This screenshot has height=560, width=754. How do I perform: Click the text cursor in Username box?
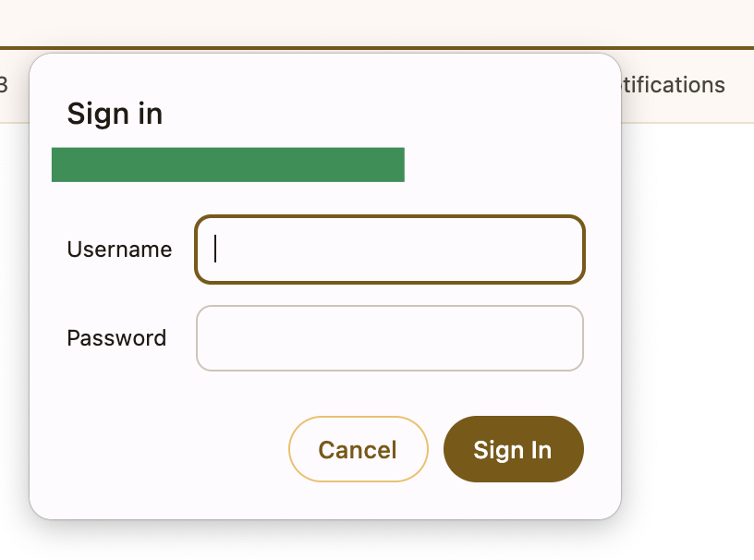[215, 249]
